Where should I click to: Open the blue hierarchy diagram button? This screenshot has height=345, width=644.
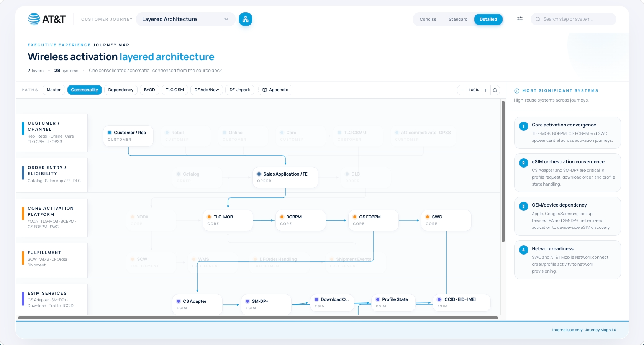246,19
